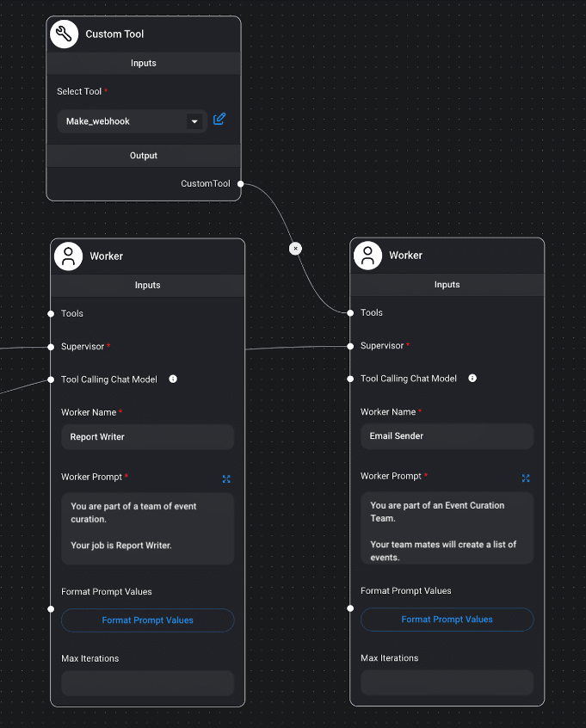
Task: Show info for Email Sender Tool Calling Chat Model
Action: coord(472,378)
